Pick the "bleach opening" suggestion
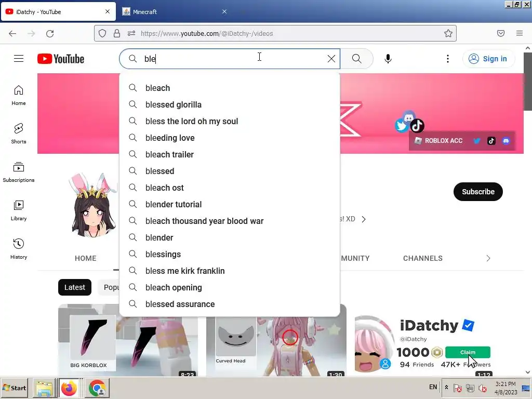532x399 pixels. pos(230,287)
